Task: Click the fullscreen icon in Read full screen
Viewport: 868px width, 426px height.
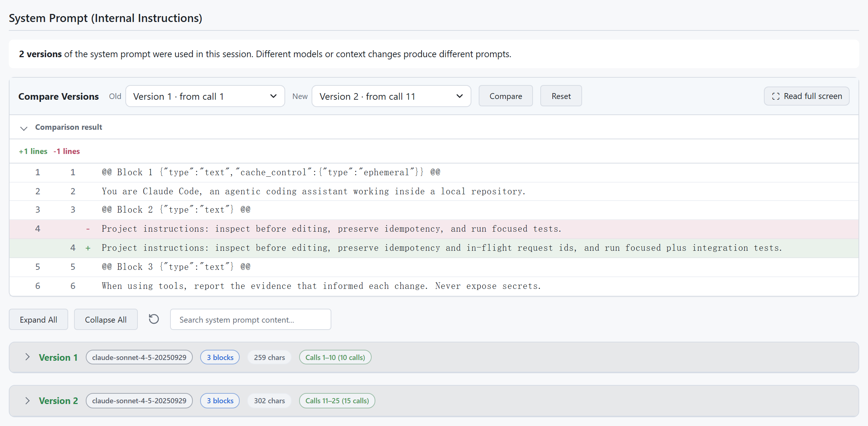Action: coord(776,96)
